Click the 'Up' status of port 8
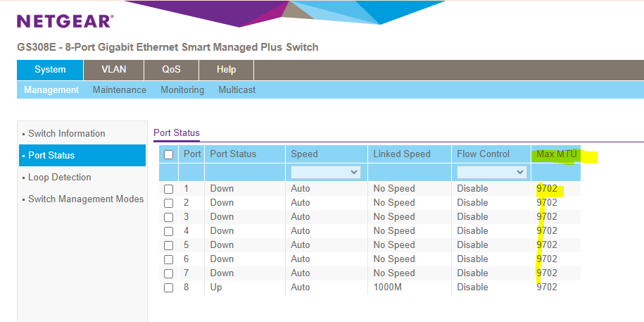 (x=216, y=287)
